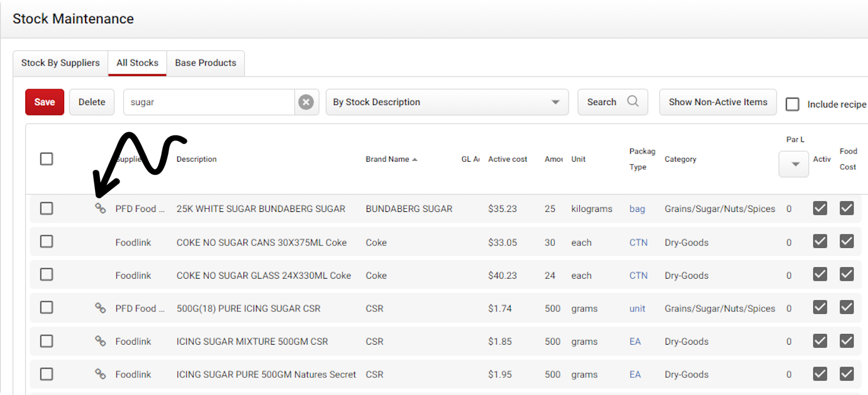Screen dimensions: 868x395
Task: Toggle Active checkmark for Coke No Sugar Cans
Action: 820,242
